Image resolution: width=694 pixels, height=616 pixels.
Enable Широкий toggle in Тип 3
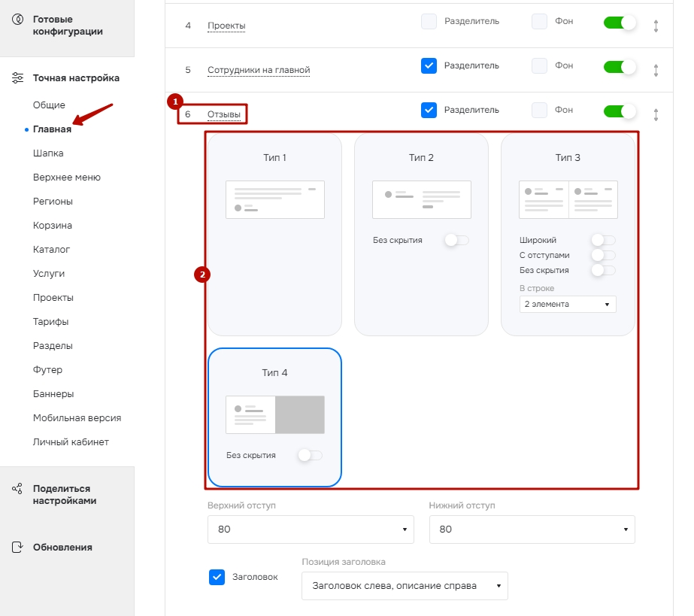[603, 240]
